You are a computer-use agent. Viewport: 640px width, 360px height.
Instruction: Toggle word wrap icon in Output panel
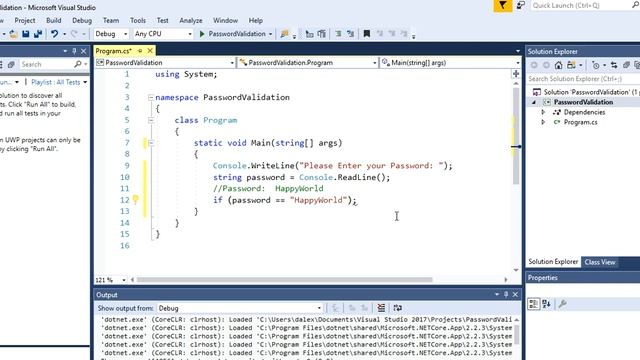point(397,308)
